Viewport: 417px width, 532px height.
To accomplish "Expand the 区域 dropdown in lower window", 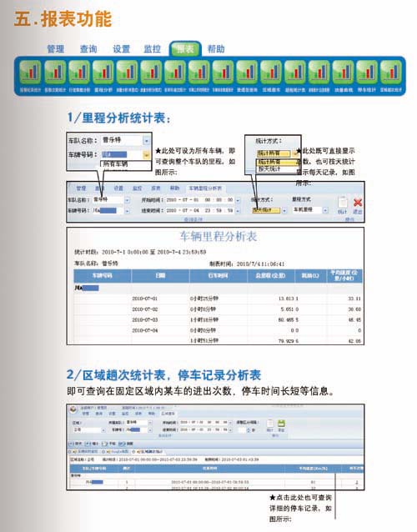I will coord(103,430).
